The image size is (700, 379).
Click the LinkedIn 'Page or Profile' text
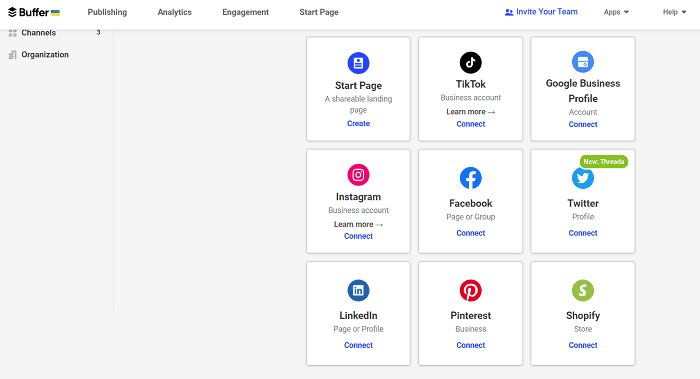pyautogui.click(x=358, y=329)
